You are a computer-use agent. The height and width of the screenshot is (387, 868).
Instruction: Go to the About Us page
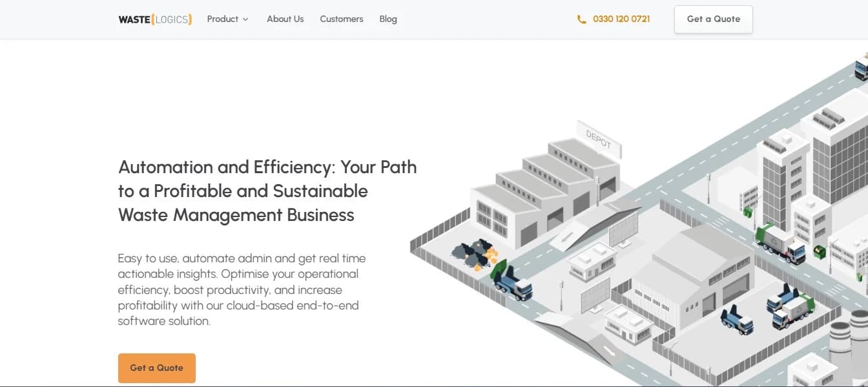tap(285, 19)
